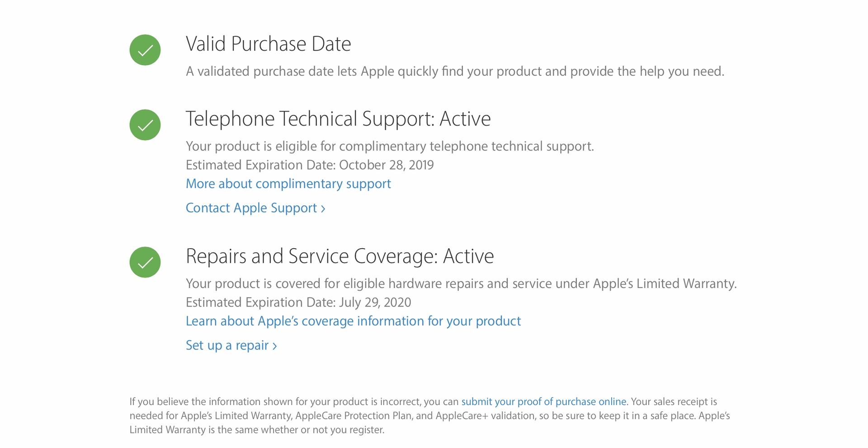This screenshot has width=868, height=448.
Task: Select the Valid Purchase Date heading
Action: coord(268,44)
